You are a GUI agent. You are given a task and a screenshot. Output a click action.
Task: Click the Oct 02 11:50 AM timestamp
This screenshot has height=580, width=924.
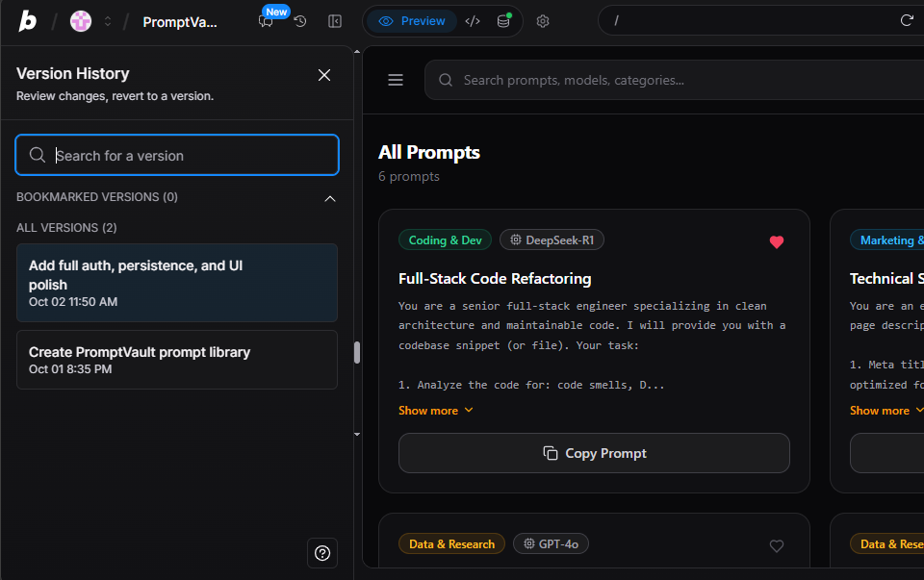click(73, 301)
